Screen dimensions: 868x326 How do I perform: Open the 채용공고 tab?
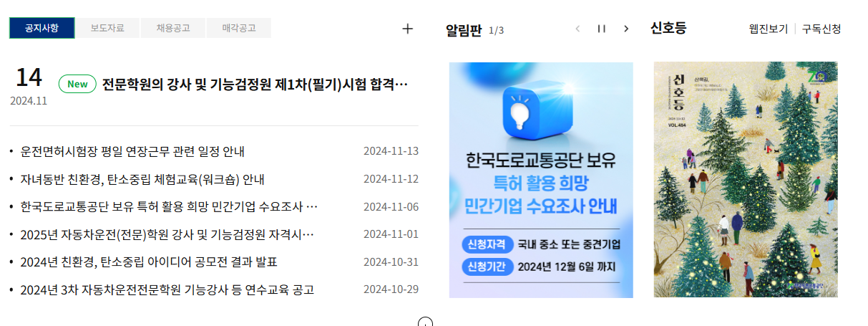[x=173, y=29]
